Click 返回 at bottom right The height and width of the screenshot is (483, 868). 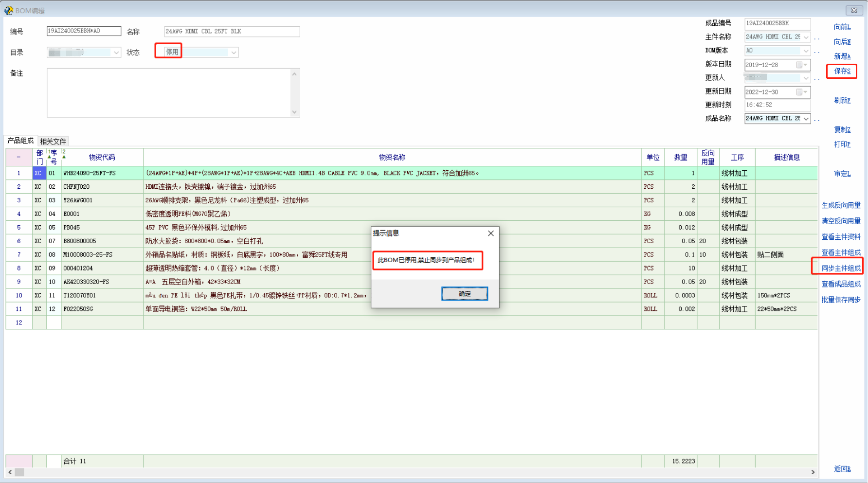pyautogui.click(x=842, y=469)
